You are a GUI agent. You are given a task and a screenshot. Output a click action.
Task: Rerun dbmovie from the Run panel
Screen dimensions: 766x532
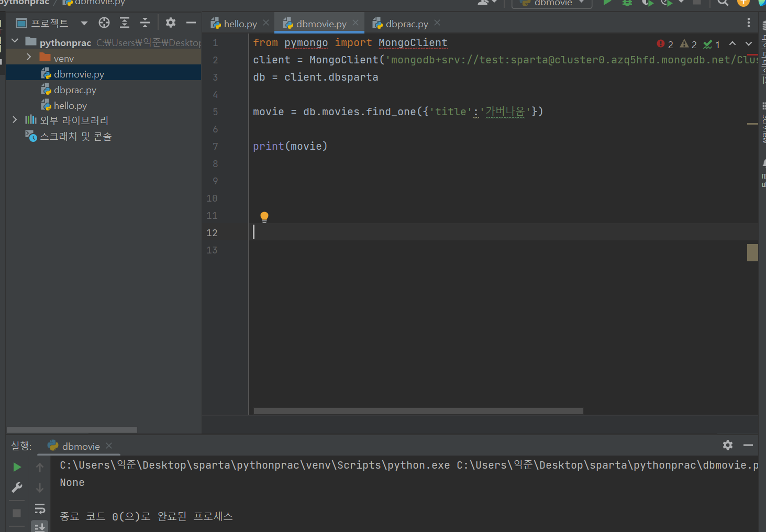17,467
